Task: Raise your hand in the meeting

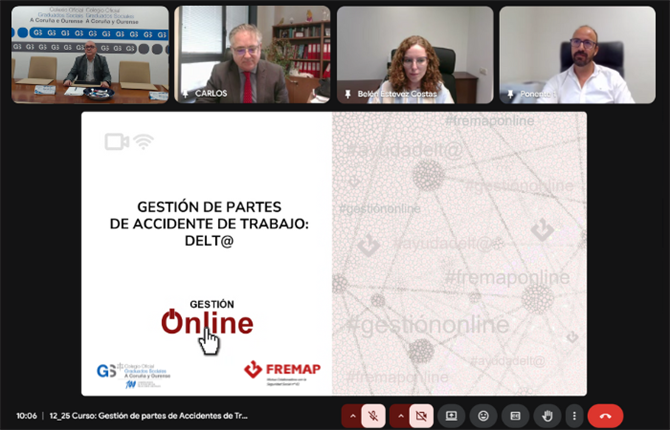Action: (x=547, y=415)
